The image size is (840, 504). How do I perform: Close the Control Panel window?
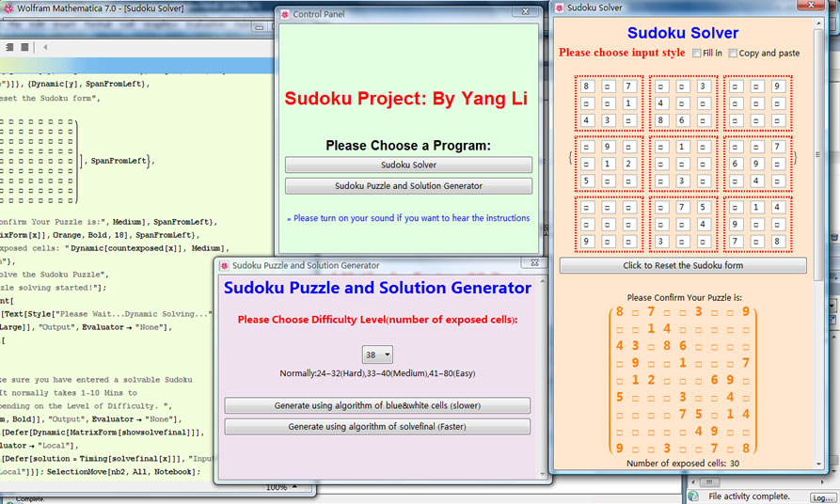click(525, 11)
